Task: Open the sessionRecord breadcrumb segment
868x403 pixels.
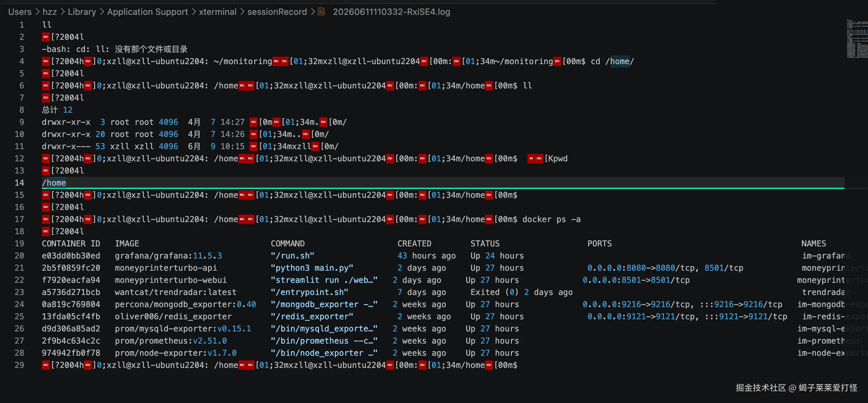Action: pos(277,12)
